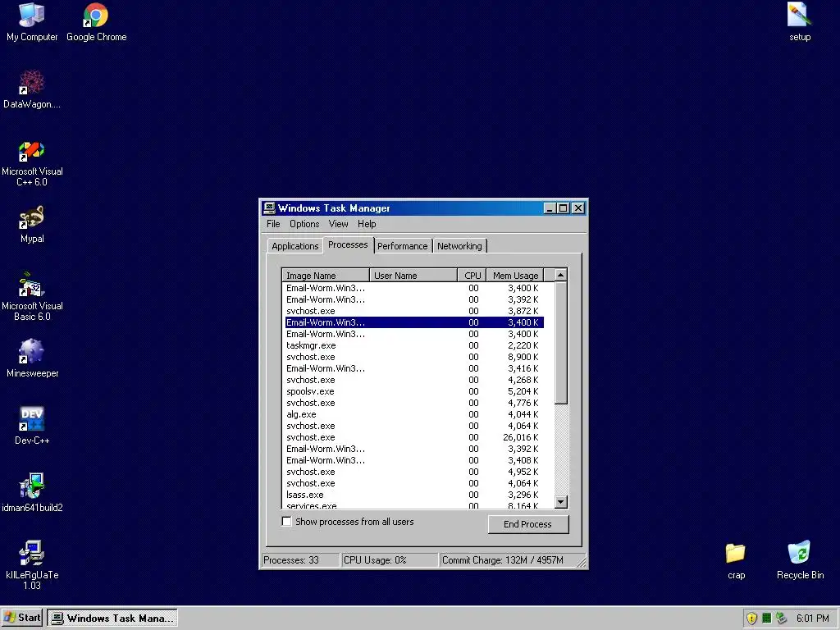
Task: Click the green CPU meter tray icon
Action: 767,619
